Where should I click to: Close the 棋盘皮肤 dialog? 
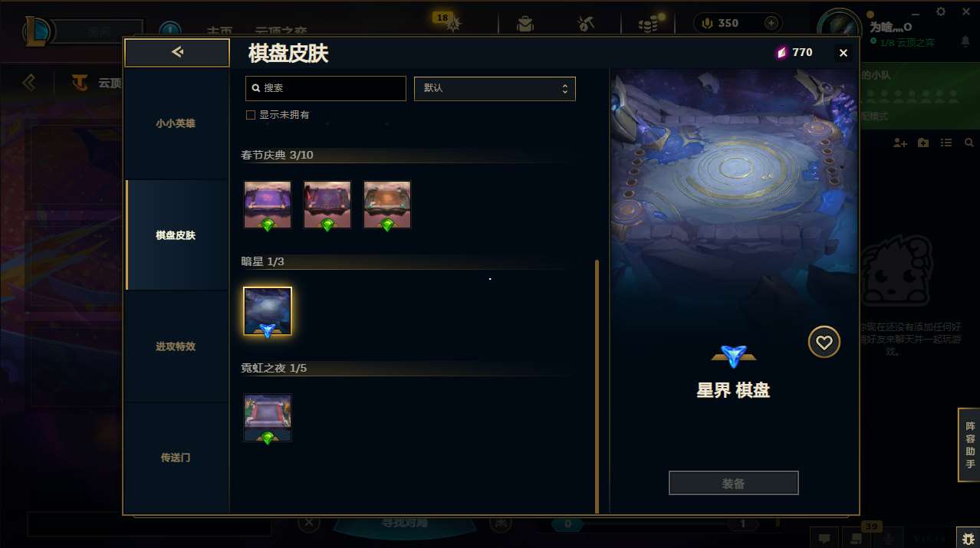point(844,53)
